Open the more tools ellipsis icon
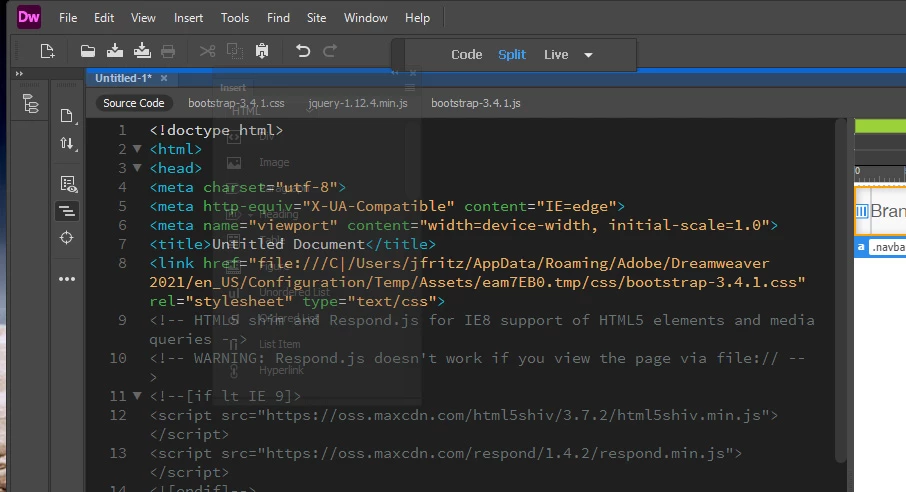The image size is (906, 492). coord(67,279)
